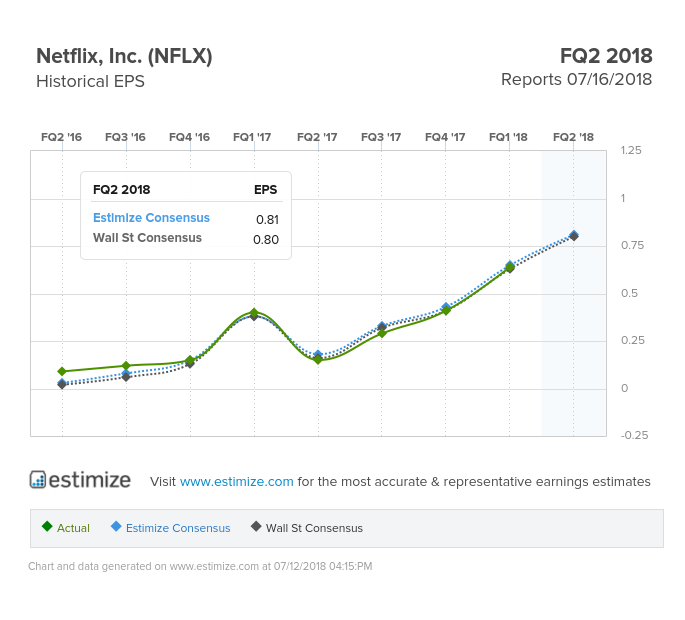Click the gray Wall St point at FQ3 '16

point(126,377)
